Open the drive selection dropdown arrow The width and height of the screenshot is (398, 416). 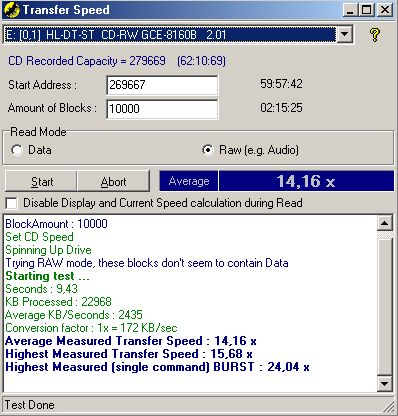pos(345,34)
